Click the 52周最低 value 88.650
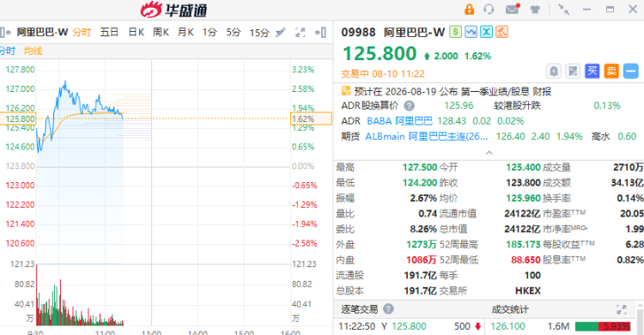 (x=526, y=259)
